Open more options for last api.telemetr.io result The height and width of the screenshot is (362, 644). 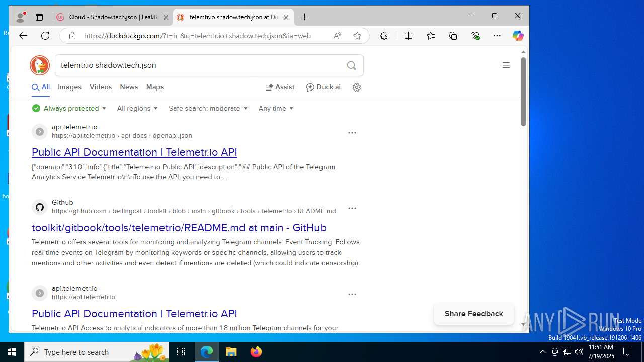tap(352, 294)
